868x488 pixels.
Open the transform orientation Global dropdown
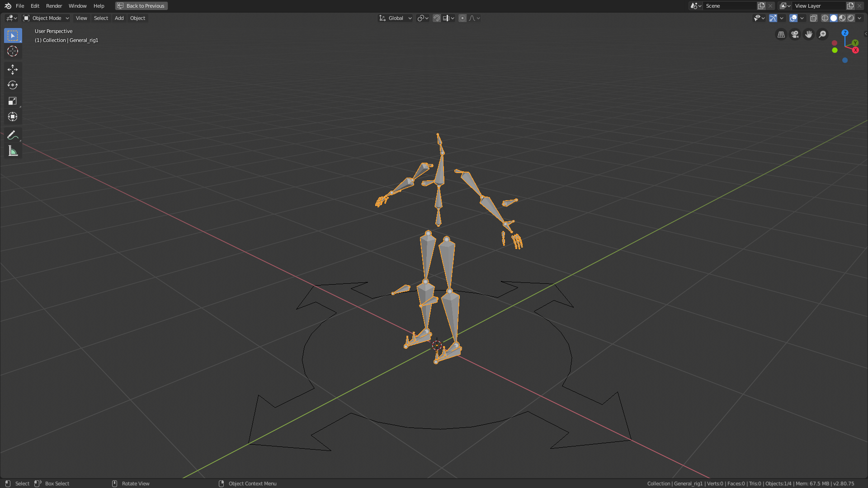click(395, 18)
